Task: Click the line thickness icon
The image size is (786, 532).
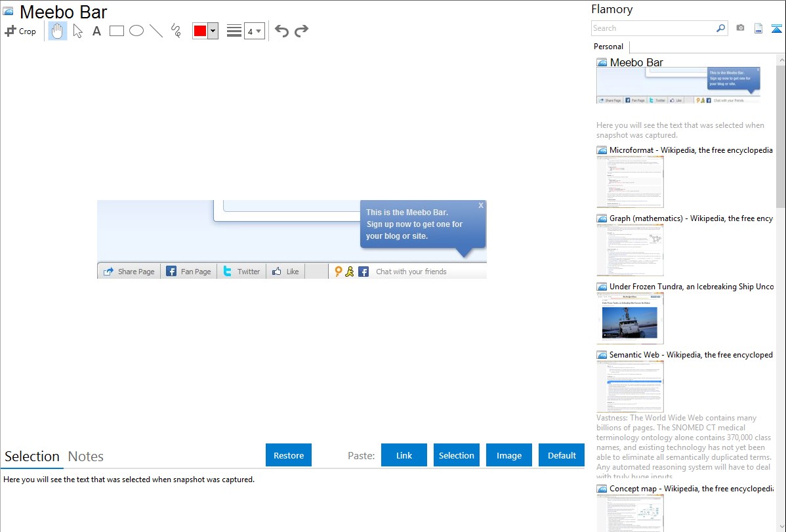Action: [234, 31]
